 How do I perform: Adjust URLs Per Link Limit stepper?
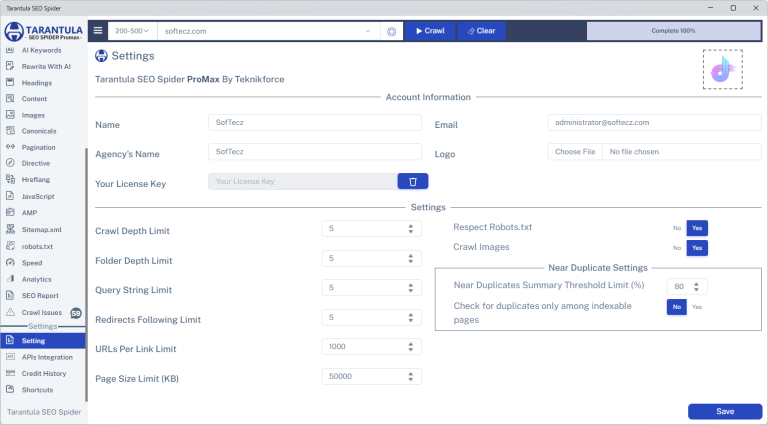coord(410,347)
